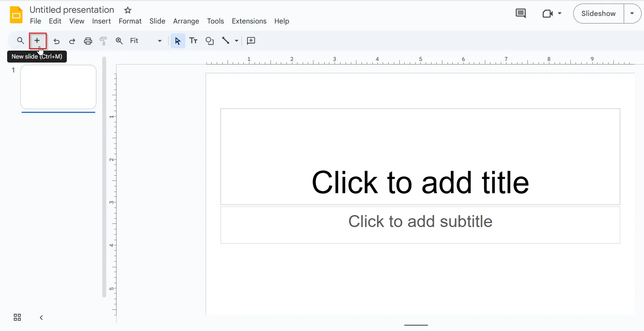This screenshot has height=331, width=644.
Task: Click the video camera meet icon
Action: (548, 14)
